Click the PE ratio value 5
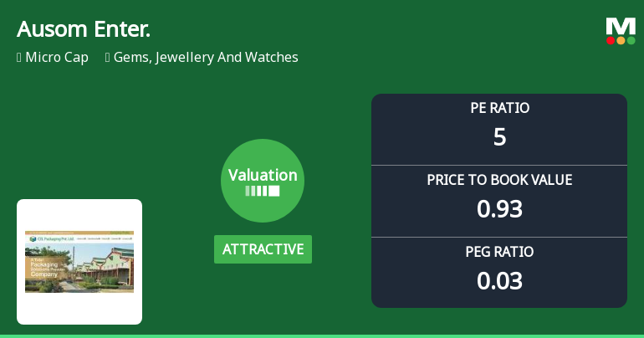The width and height of the screenshot is (644, 338). (499, 136)
